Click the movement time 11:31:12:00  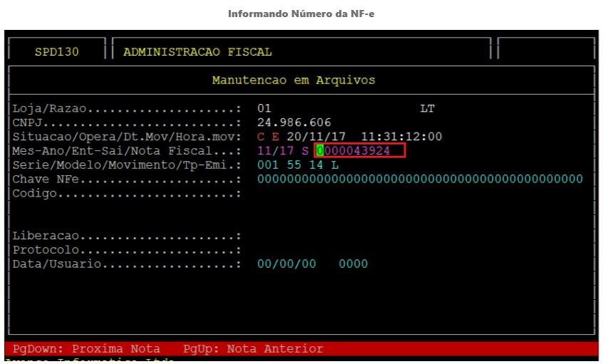point(401,137)
